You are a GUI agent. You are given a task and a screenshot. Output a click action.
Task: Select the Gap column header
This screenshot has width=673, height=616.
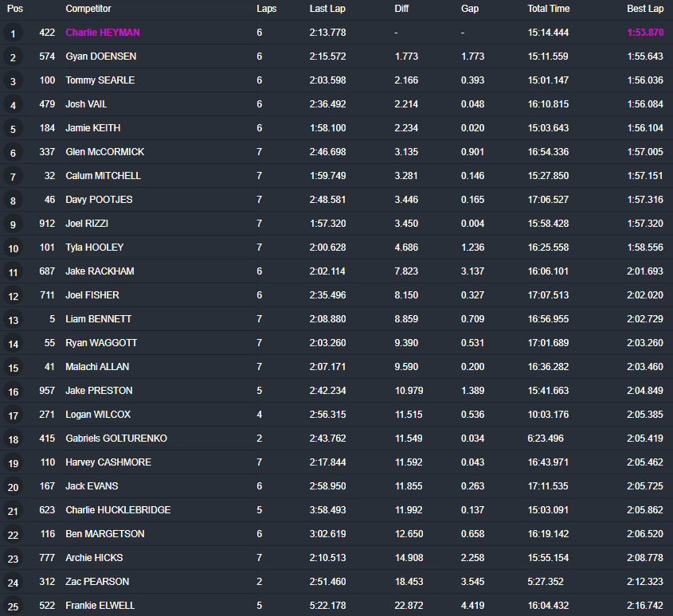(x=470, y=9)
